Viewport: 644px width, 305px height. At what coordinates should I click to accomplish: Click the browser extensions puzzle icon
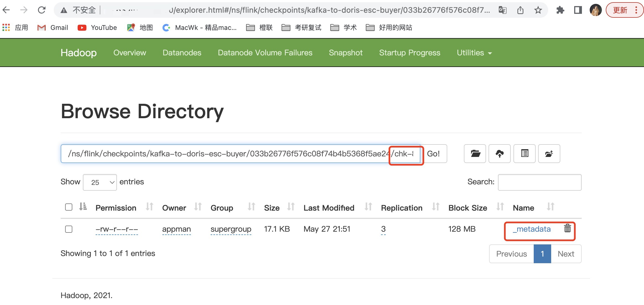coord(560,10)
